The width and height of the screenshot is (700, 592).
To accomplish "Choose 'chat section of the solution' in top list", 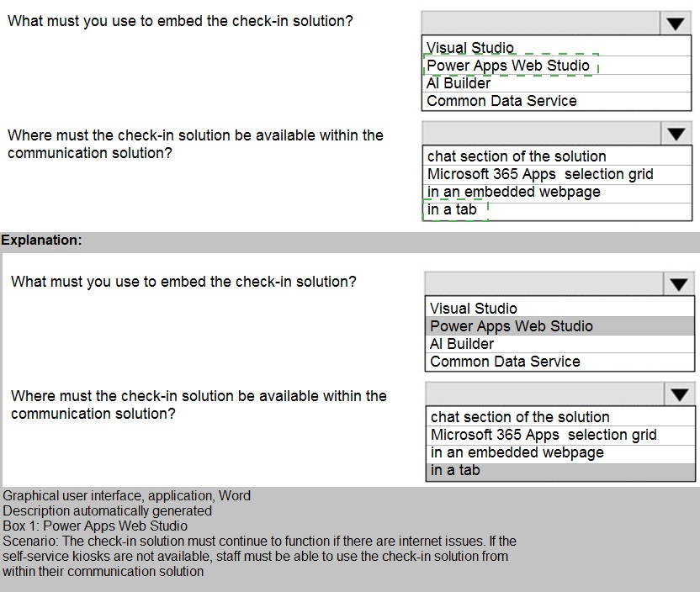I will (x=517, y=156).
